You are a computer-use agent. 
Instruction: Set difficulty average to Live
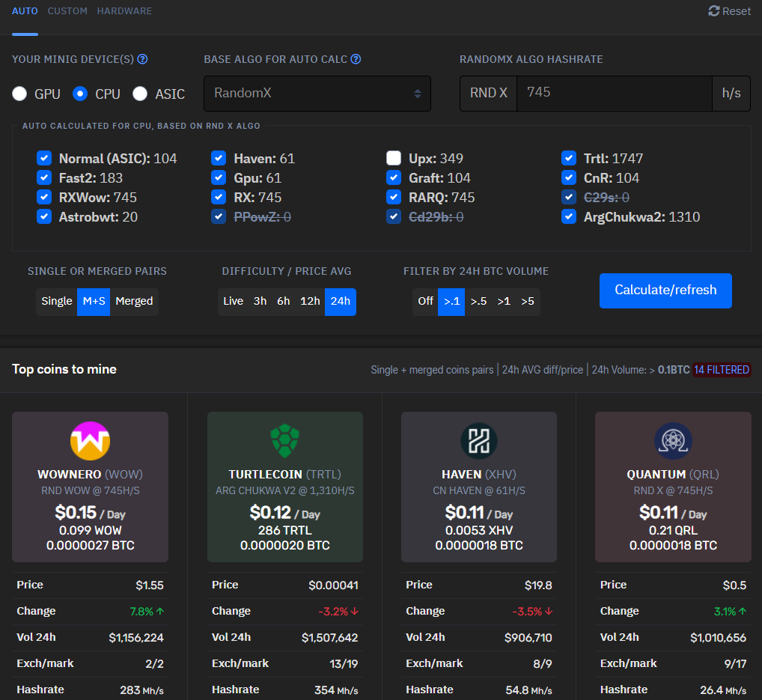coord(233,302)
